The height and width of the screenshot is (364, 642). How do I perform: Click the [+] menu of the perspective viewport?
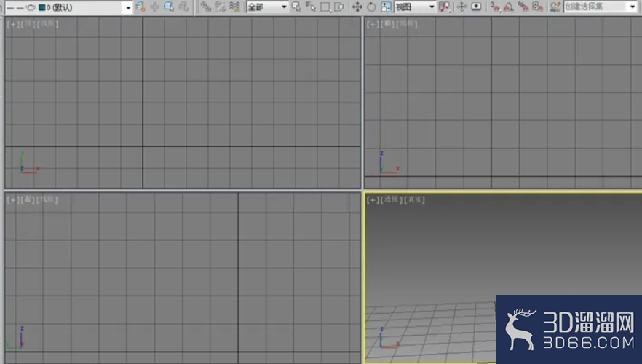(x=373, y=199)
